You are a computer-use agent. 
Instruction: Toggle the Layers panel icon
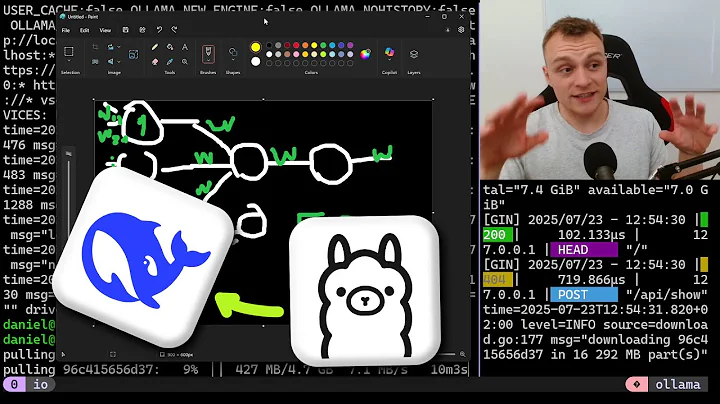(x=414, y=54)
